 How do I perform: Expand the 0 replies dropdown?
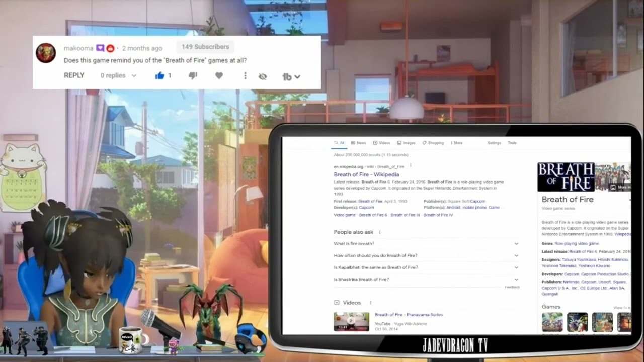pos(118,75)
